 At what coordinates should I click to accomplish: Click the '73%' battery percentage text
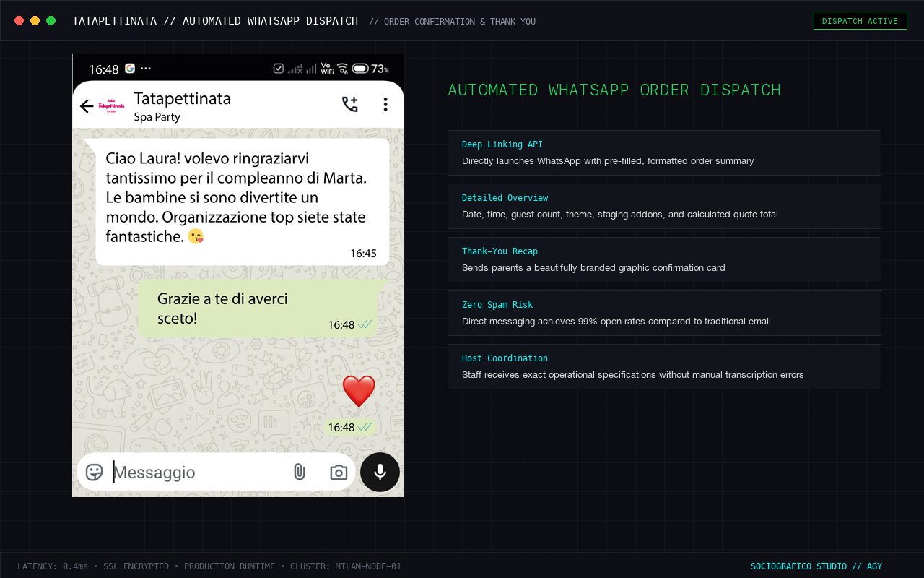[380, 69]
